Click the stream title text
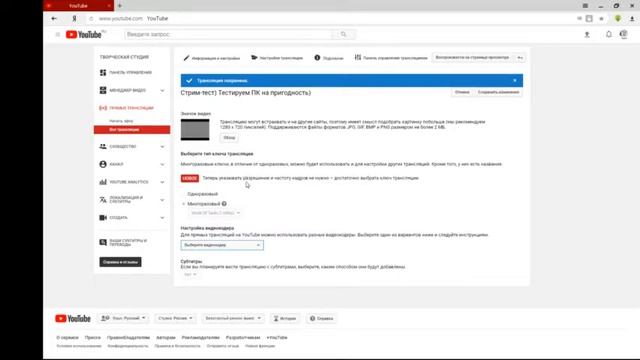Viewport: 640px width, 360px height. click(x=246, y=93)
